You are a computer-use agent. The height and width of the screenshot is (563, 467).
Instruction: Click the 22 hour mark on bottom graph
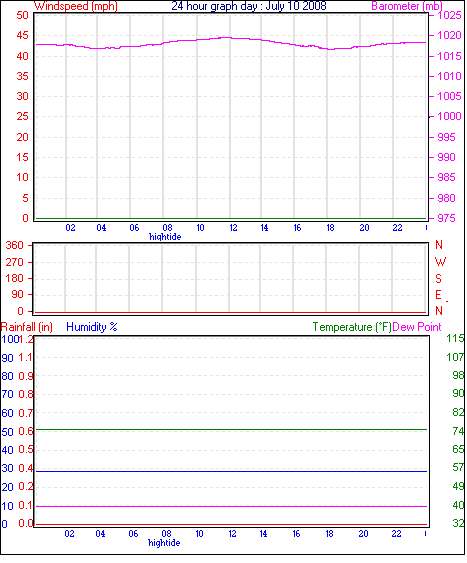tap(396, 534)
